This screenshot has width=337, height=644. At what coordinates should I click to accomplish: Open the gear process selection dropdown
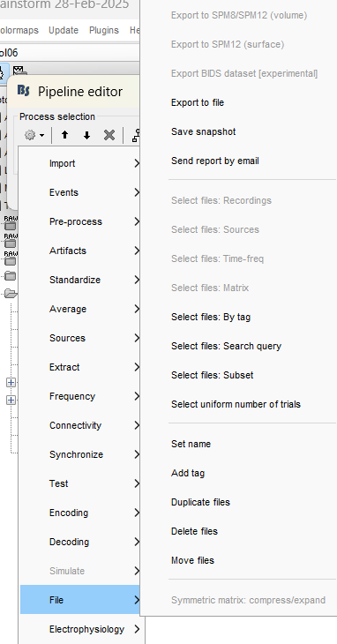(34, 135)
